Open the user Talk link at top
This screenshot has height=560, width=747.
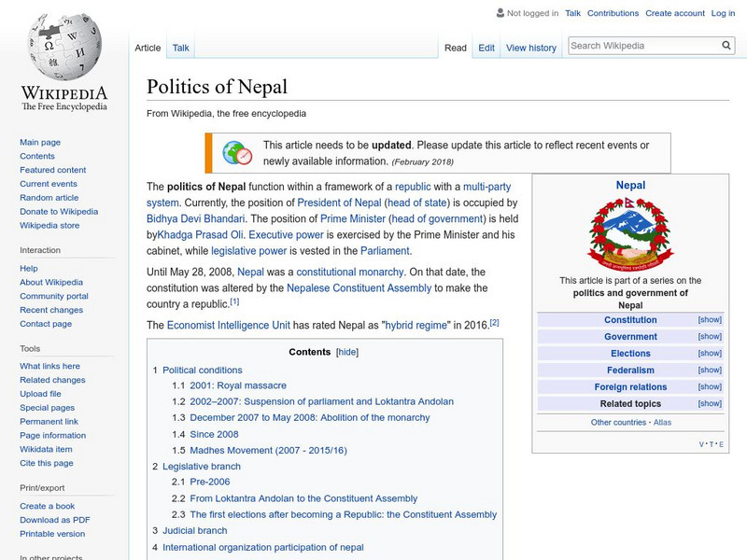[572, 13]
